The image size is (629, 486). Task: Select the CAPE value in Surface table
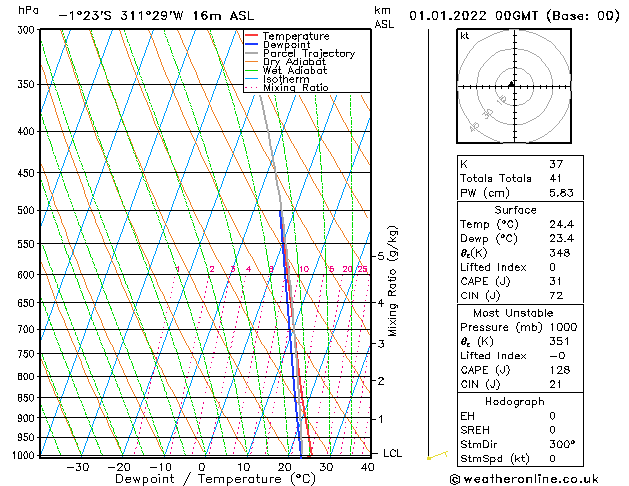coord(555,281)
